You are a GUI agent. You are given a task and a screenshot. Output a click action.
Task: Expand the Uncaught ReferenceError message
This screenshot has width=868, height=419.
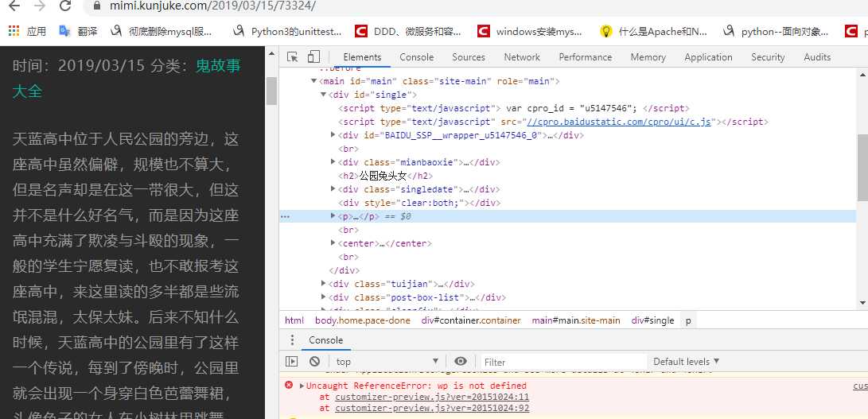[302, 386]
